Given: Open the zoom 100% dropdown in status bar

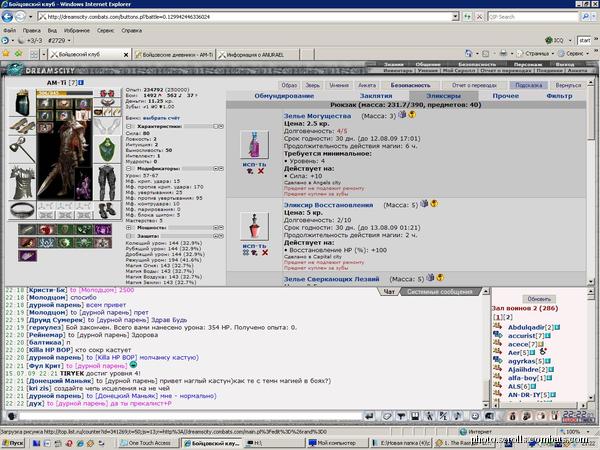Looking at the screenshot, I should [587, 432].
